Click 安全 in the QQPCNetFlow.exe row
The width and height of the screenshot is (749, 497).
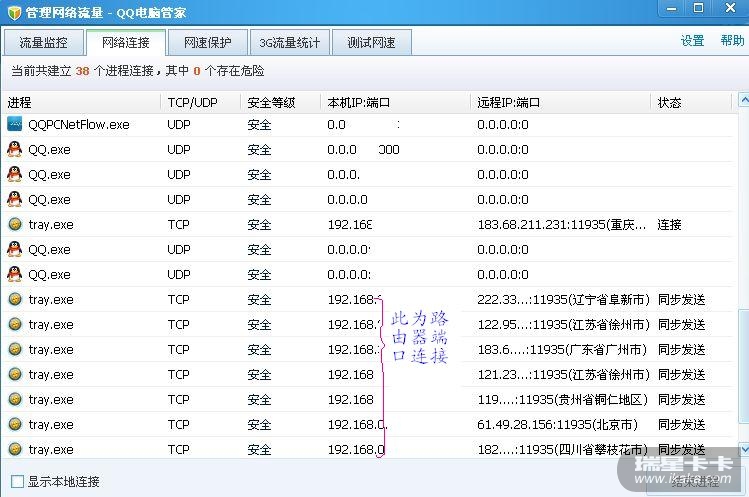(x=259, y=125)
